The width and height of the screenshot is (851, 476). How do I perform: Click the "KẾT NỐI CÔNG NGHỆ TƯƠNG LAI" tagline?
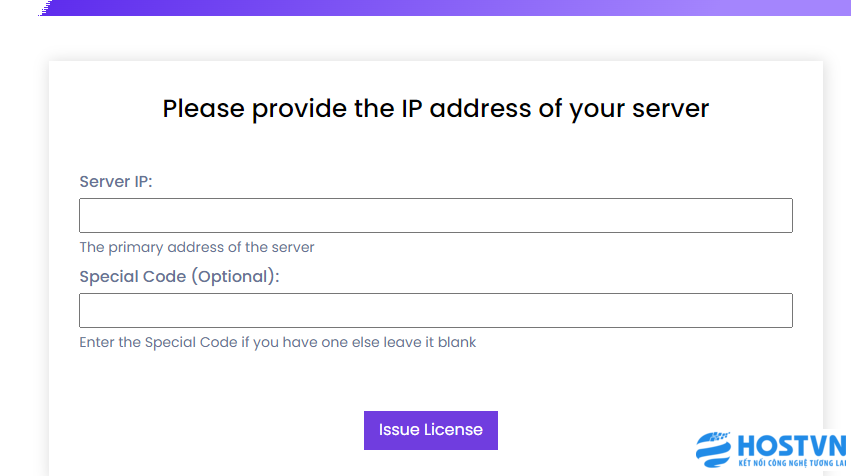pos(792,463)
